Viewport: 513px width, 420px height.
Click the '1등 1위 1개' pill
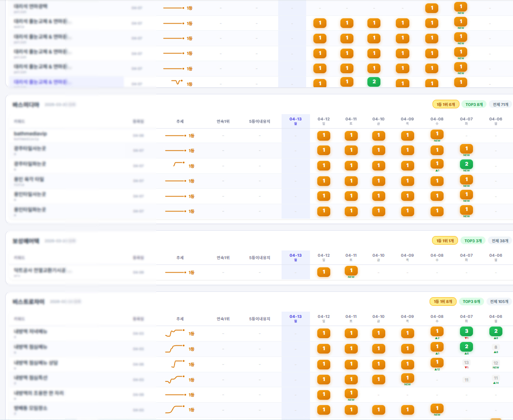click(445, 240)
